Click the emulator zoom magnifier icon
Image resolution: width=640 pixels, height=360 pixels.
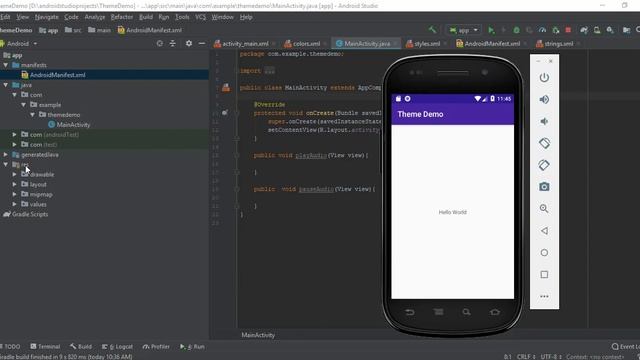click(x=544, y=209)
